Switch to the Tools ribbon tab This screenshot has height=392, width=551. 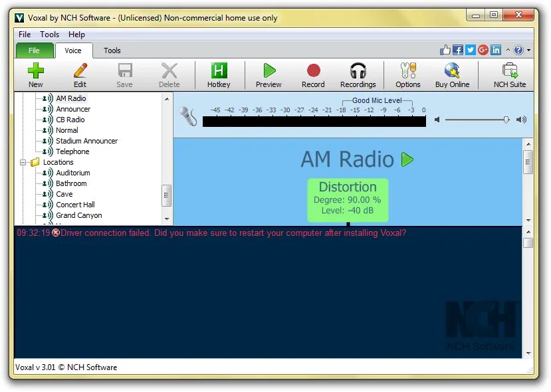click(112, 50)
